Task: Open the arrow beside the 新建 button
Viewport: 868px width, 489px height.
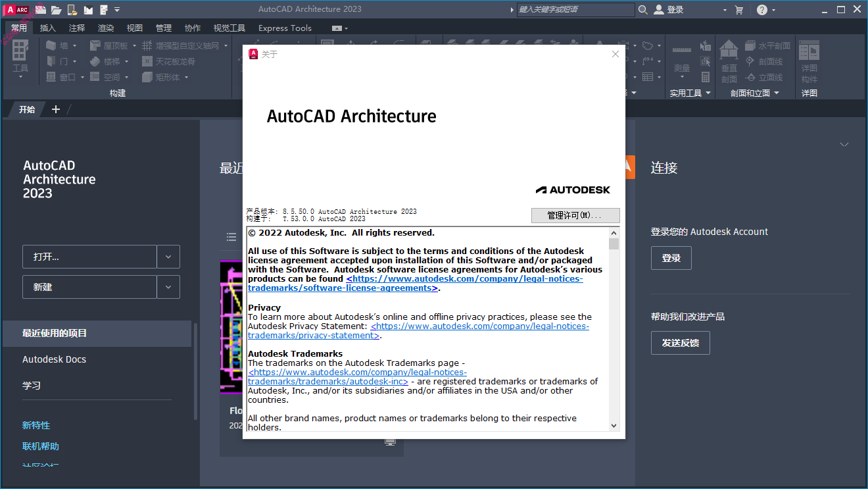Action: (168, 287)
